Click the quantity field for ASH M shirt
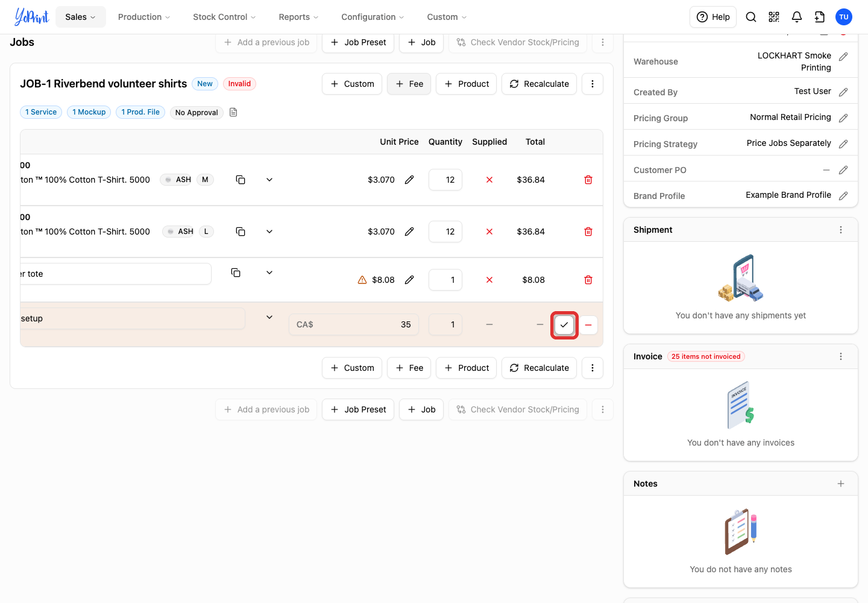The height and width of the screenshot is (603, 868). coord(445,180)
